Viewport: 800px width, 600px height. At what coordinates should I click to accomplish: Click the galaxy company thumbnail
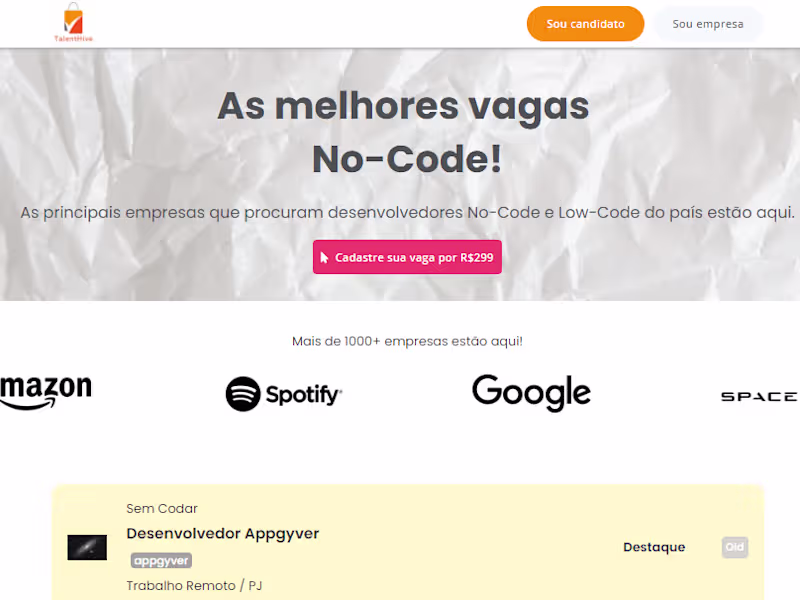coord(87,547)
